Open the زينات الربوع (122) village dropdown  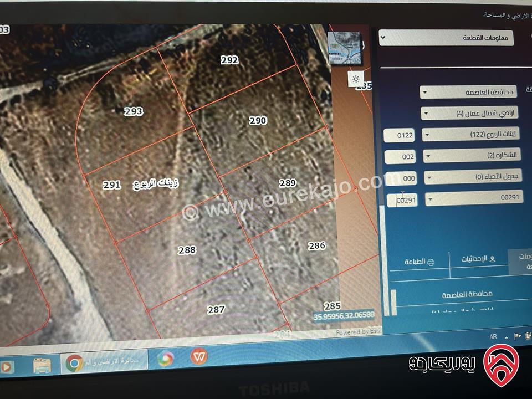click(x=470, y=134)
